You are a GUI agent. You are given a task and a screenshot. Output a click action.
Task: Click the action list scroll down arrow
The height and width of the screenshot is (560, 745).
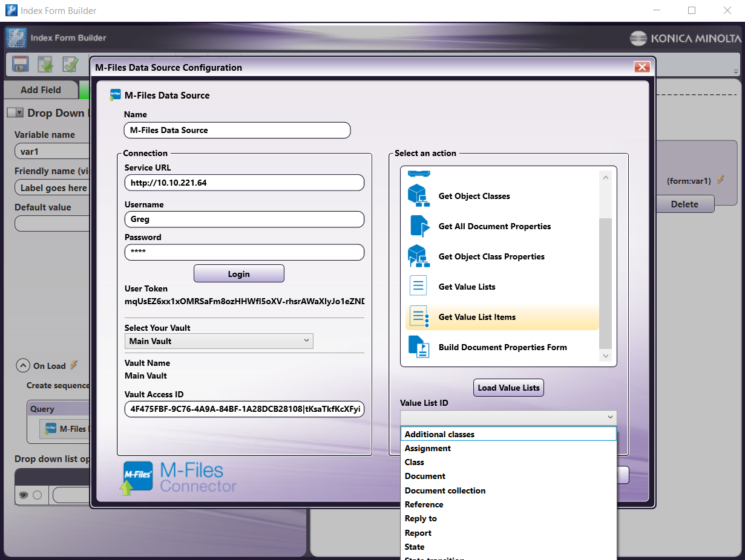coord(606,356)
